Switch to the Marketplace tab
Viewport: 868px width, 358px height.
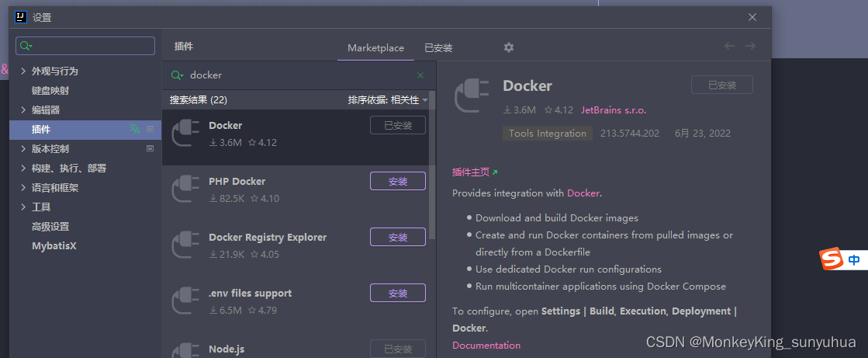pos(376,47)
